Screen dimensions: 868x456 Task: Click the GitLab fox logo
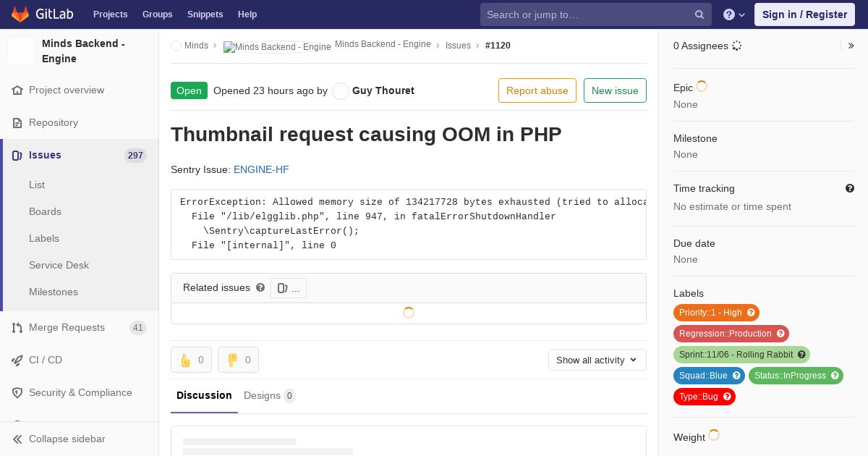click(20, 14)
